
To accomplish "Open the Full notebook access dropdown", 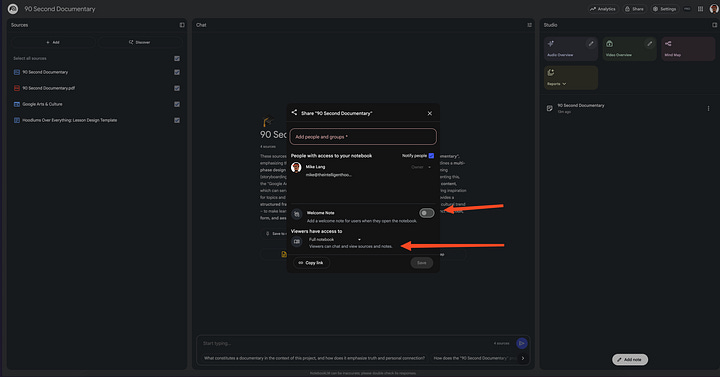I will coord(335,240).
